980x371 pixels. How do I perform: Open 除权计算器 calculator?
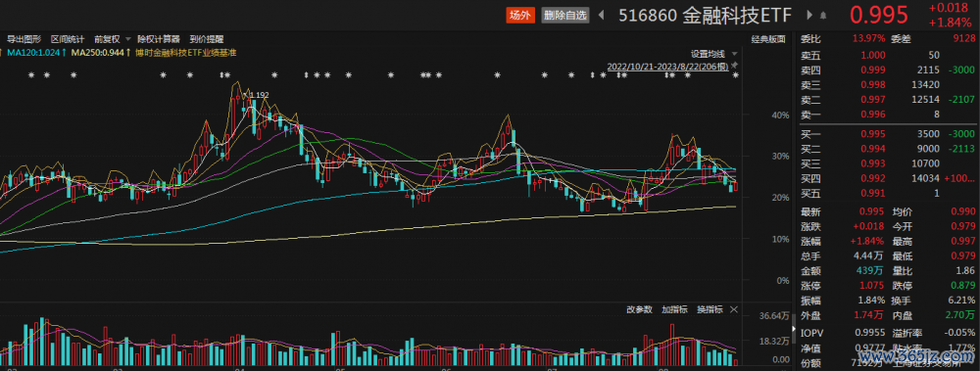[159, 39]
